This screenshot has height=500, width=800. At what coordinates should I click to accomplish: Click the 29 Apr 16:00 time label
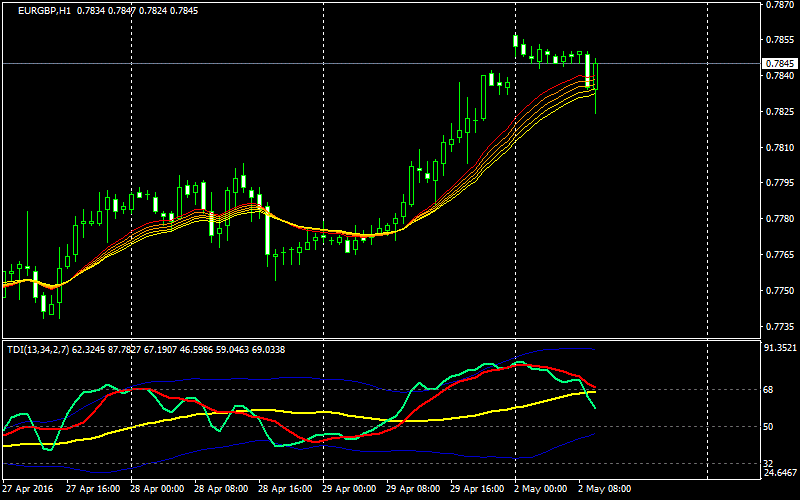click(x=477, y=489)
